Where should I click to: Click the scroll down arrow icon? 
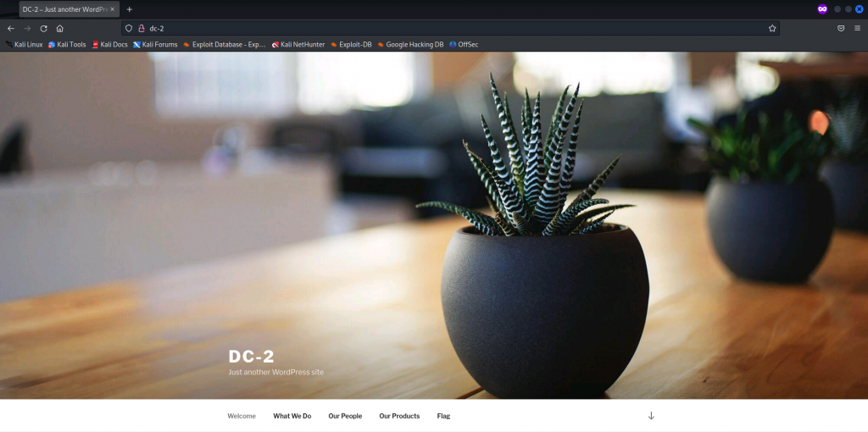point(651,415)
